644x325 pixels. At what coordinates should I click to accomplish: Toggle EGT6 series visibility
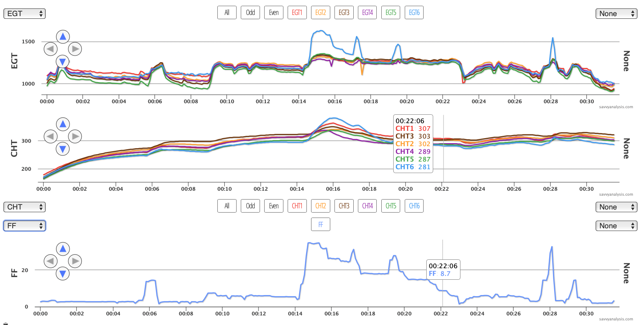pyautogui.click(x=414, y=13)
